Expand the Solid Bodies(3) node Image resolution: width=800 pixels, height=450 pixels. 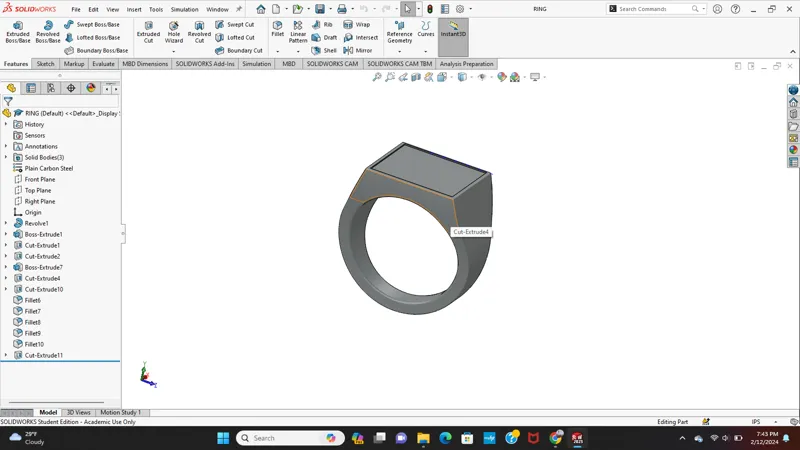coord(6,157)
